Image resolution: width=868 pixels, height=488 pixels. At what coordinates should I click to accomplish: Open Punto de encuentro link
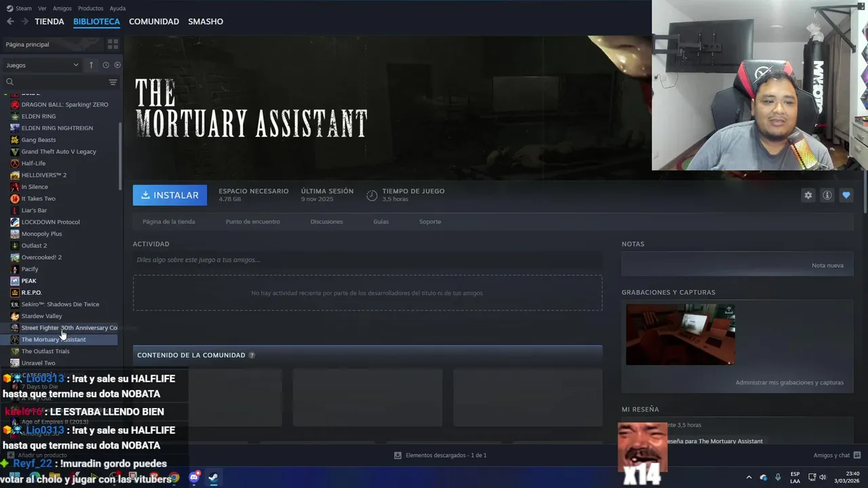pyautogui.click(x=252, y=222)
